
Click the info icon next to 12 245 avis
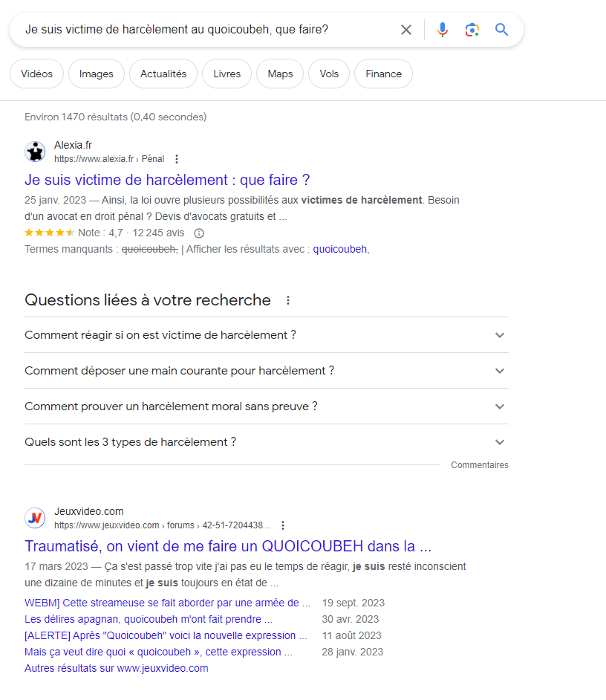pyautogui.click(x=199, y=233)
